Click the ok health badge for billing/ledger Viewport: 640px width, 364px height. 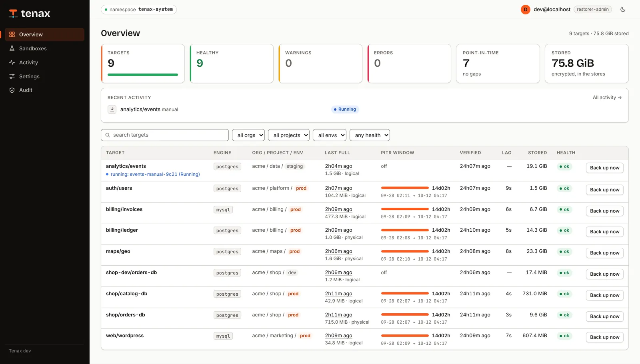(x=564, y=231)
